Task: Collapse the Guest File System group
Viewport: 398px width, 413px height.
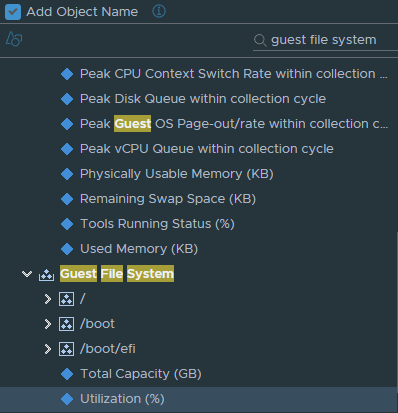Action: pos(27,274)
